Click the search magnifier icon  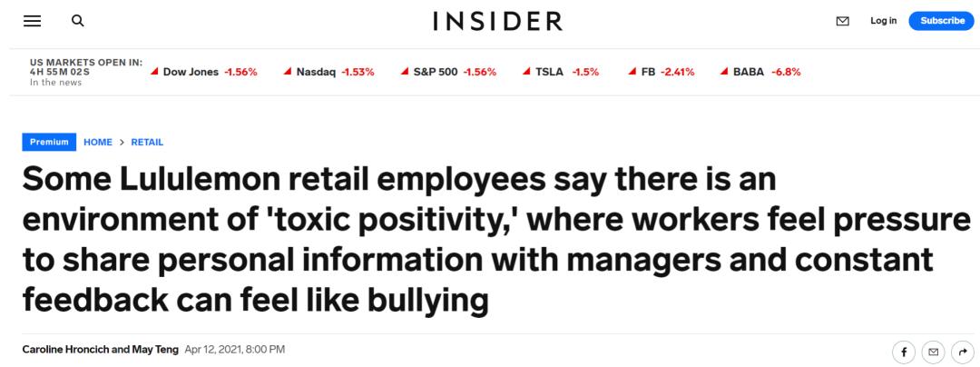pyautogui.click(x=78, y=21)
